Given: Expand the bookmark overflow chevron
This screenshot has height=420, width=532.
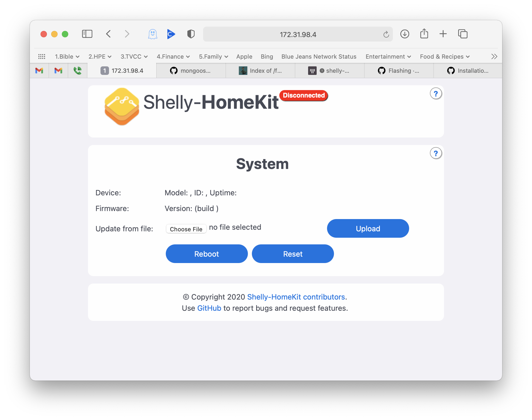Looking at the screenshot, I should click(x=494, y=56).
